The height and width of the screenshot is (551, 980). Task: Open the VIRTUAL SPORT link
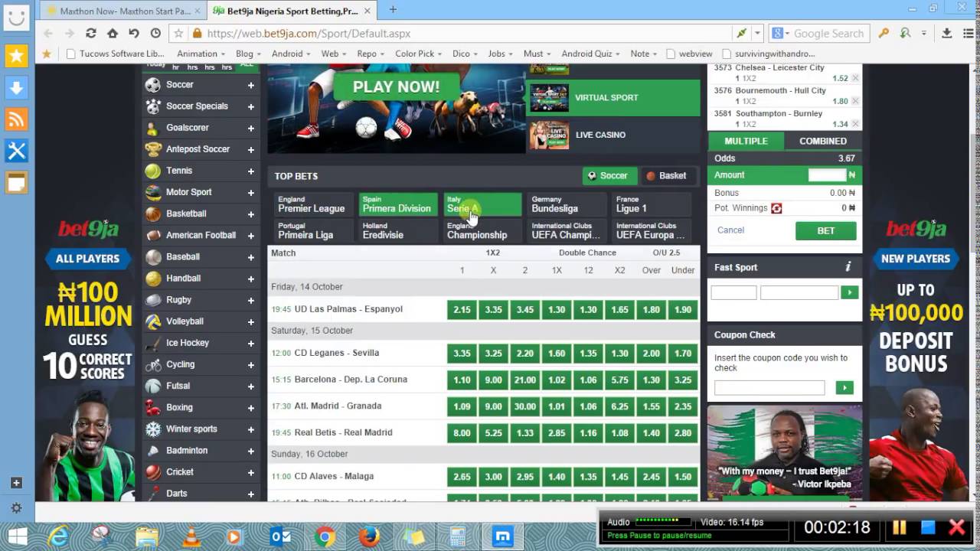click(614, 98)
